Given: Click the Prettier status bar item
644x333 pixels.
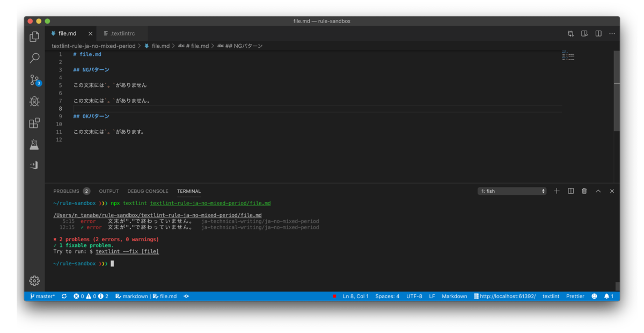Looking at the screenshot, I should [x=575, y=296].
